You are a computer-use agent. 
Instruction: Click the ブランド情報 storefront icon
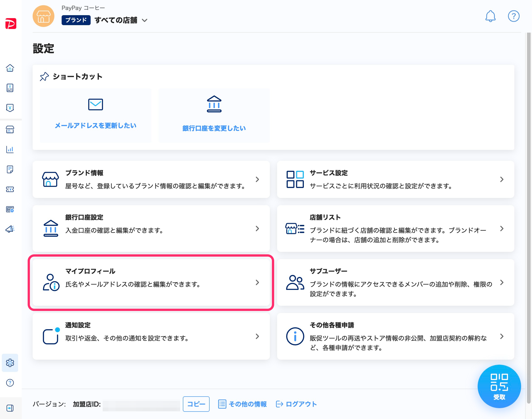[50, 179]
